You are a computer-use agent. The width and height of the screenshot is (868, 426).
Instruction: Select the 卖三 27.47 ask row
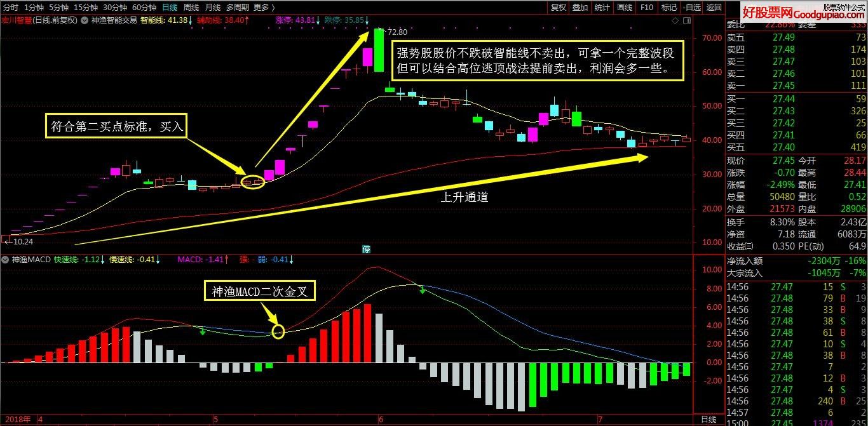(x=796, y=62)
